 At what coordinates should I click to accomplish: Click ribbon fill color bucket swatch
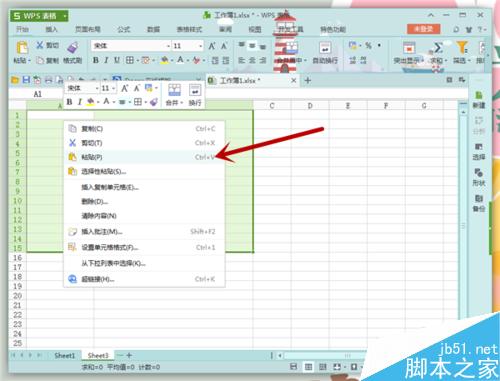pyautogui.click(x=164, y=60)
